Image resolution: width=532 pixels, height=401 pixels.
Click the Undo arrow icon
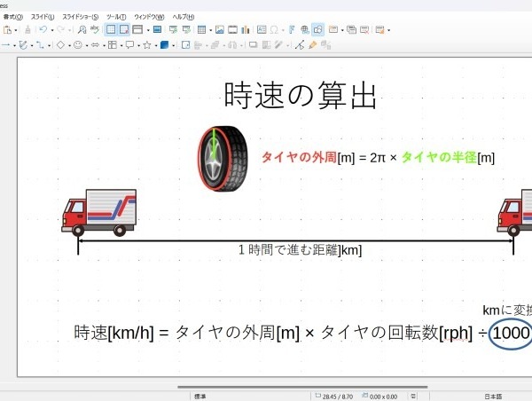pyautogui.click(x=43, y=30)
